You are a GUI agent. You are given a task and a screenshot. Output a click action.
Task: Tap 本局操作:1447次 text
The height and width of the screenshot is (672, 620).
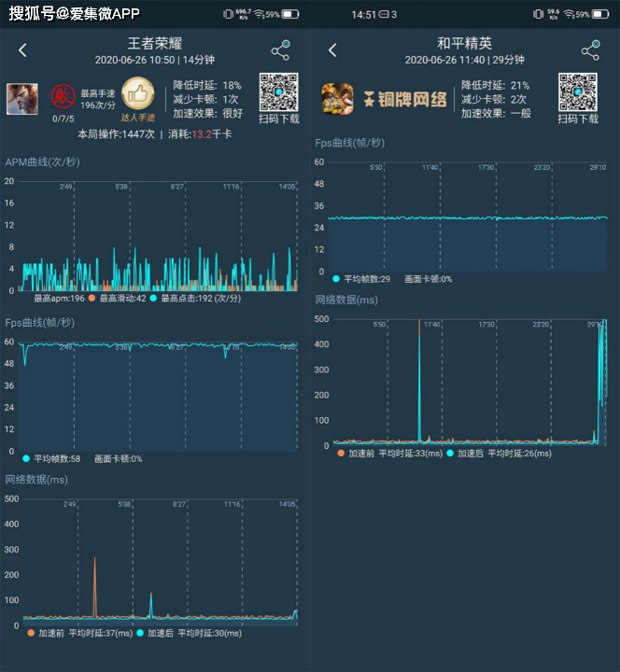116,134
